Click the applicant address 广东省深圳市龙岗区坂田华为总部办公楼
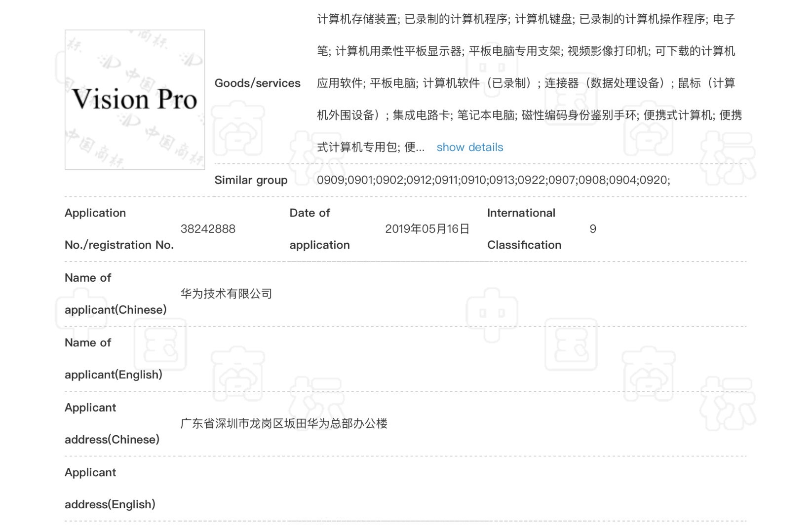Screen dimensions: 812x526 tap(284, 424)
